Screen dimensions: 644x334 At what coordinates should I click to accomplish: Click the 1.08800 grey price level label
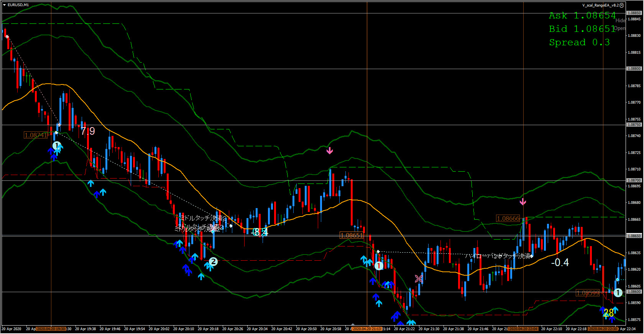(634, 69)
